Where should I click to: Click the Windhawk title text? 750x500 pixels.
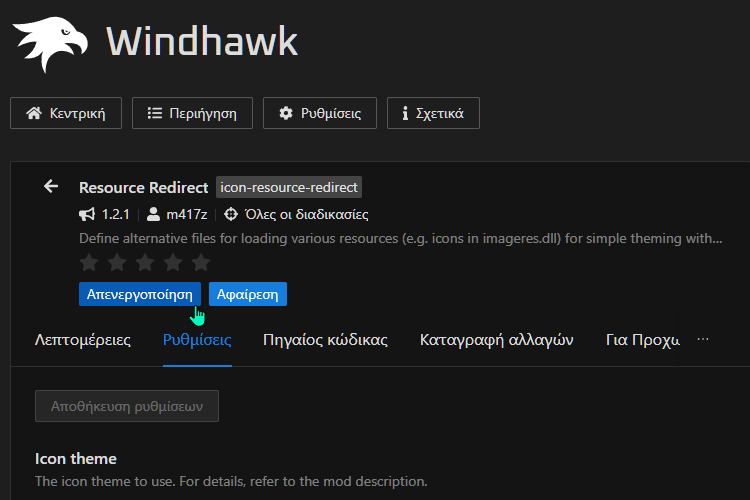coord(202,41)
